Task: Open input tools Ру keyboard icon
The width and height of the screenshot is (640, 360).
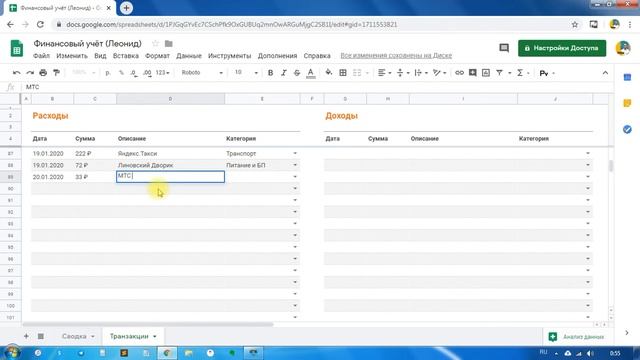Action: point(544,73)
